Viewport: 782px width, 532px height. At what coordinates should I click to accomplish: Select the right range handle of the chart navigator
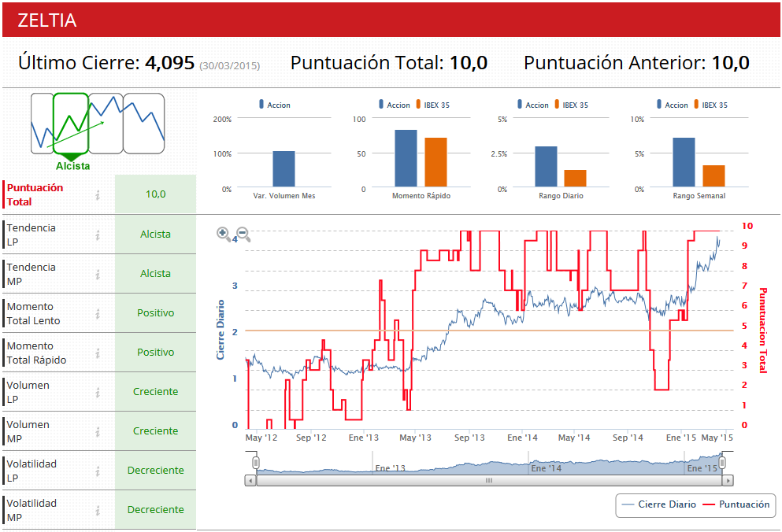[721, 463]
